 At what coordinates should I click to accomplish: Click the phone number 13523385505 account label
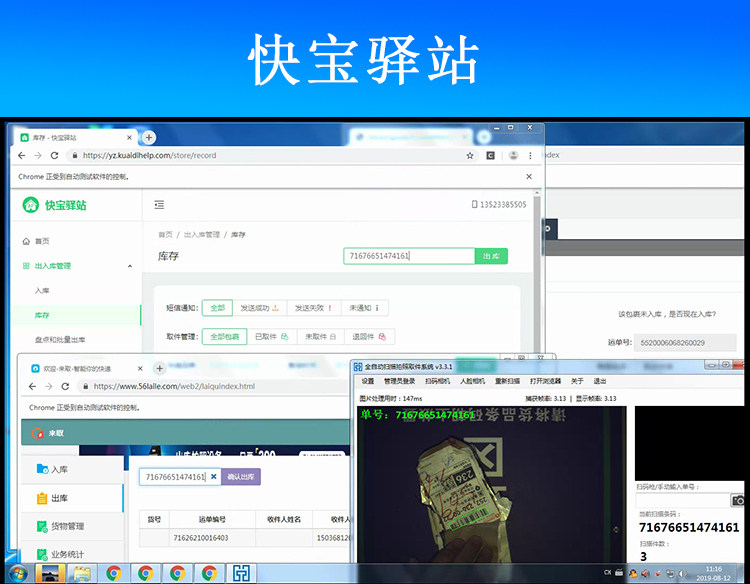coord(499,205)
